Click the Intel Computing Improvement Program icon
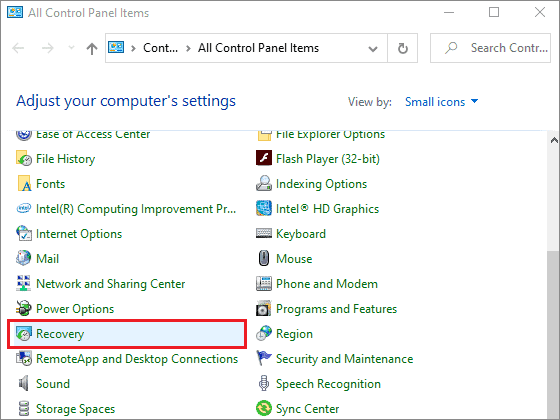 (x=24, y=209)
